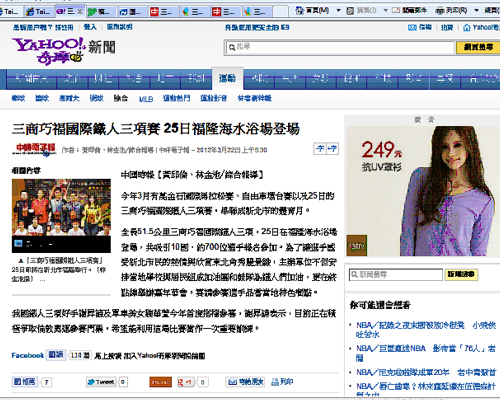Click the Yahoo home house icon
Viewport: 500px width, 400px height.
pos(467,28)
